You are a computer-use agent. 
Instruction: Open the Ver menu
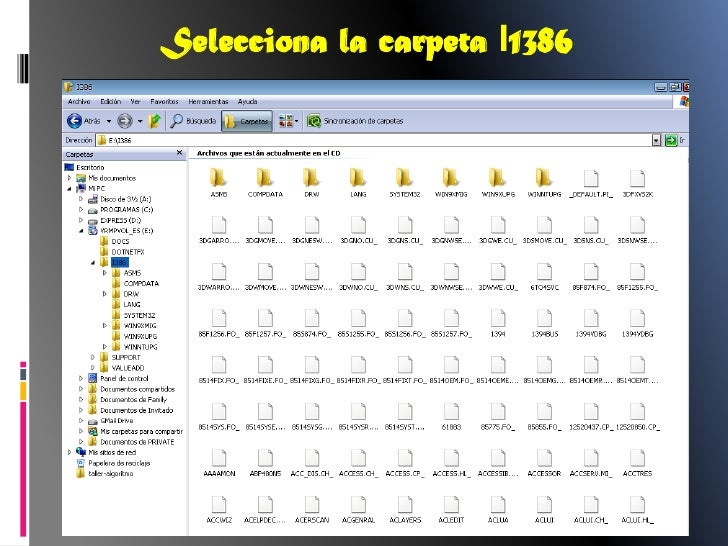[135, 102]
